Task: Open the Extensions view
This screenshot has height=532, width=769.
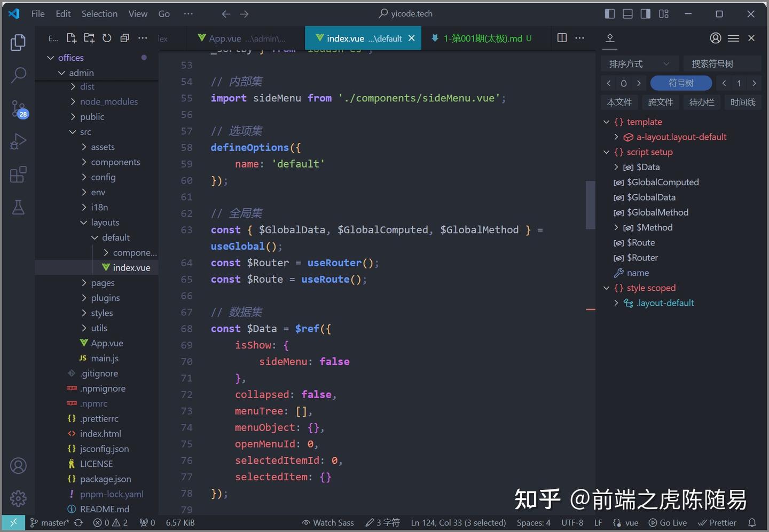Action: click(x=18, y=174)
